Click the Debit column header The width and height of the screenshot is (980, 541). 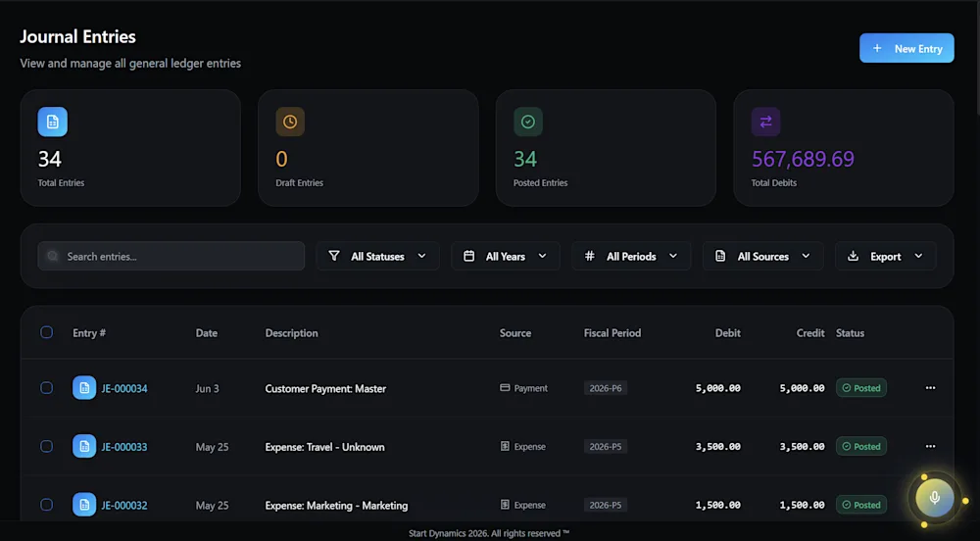tap(728, 333)
